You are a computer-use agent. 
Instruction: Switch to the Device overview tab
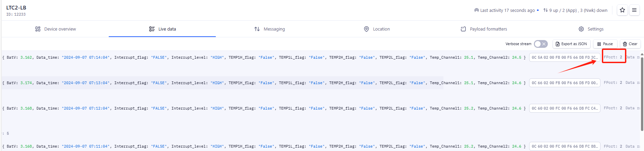coord(55,29)
